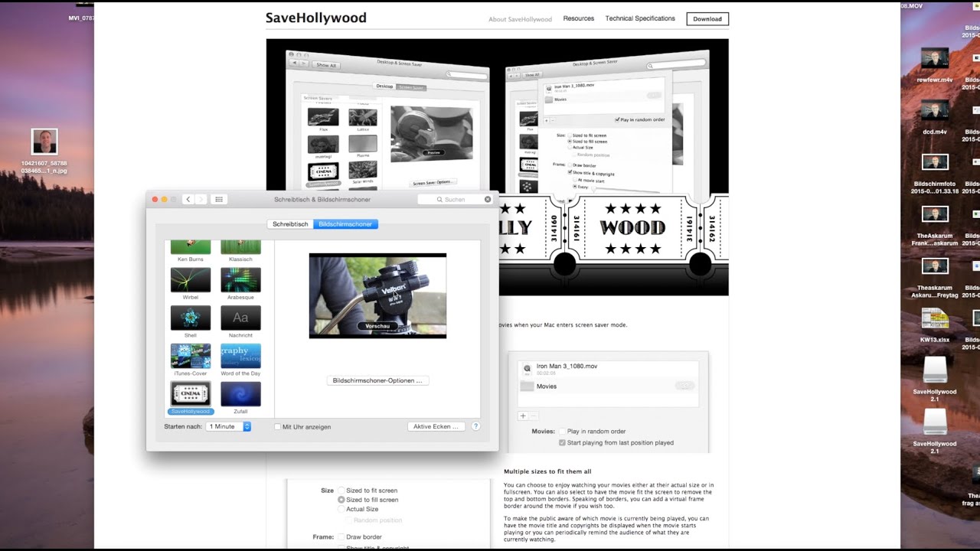This screenshot has height=551, width=980.
Task: Select the Nachricht screen saver
Action: pos(240,321)
